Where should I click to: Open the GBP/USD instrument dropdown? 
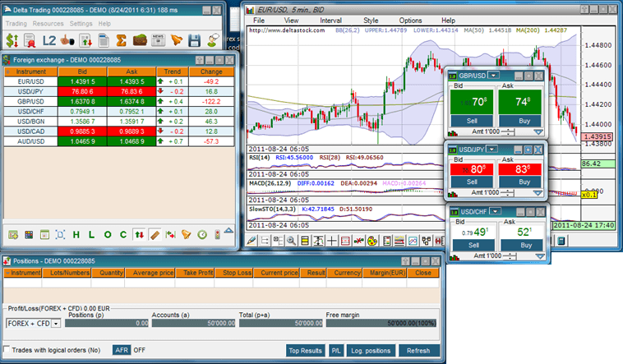pyautogui.click(x=493, y=75)
